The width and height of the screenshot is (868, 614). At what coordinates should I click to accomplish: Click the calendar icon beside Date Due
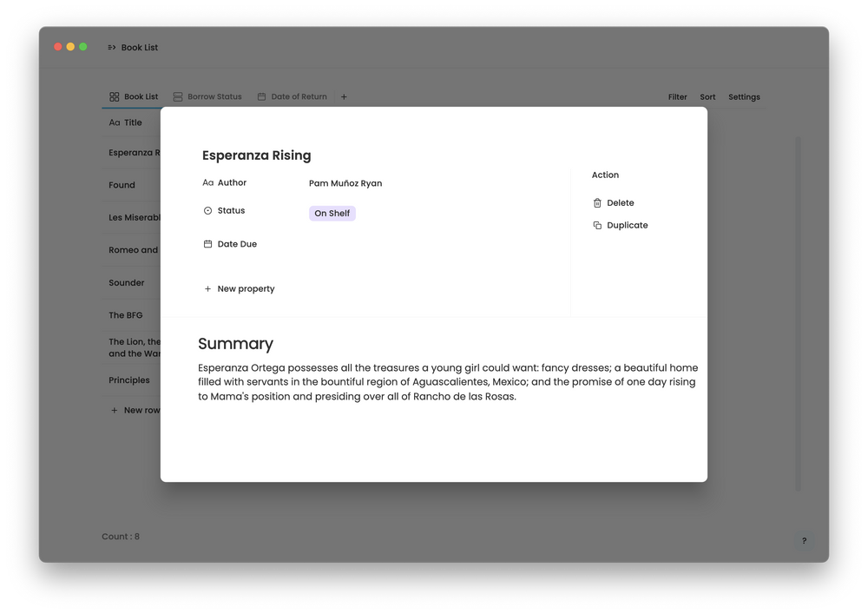pos(207,244)
